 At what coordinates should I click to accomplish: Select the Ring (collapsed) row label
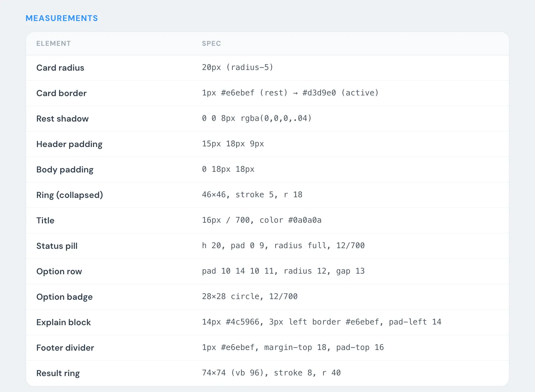point(70,195)
